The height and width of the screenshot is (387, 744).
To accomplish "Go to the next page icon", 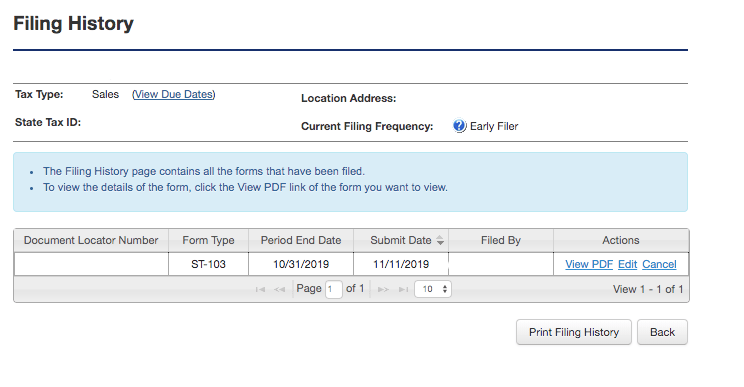I will point(383,289).
